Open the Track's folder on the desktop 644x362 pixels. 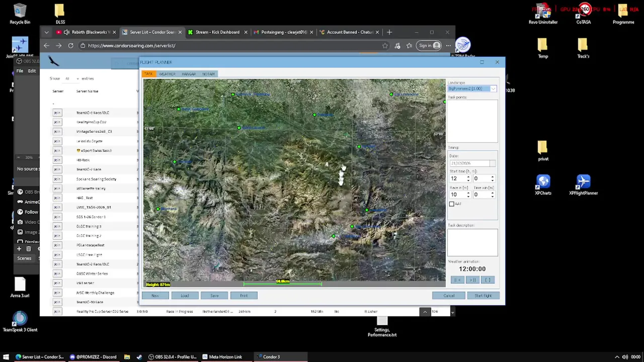pyautogui.click(x=583, y=48)
